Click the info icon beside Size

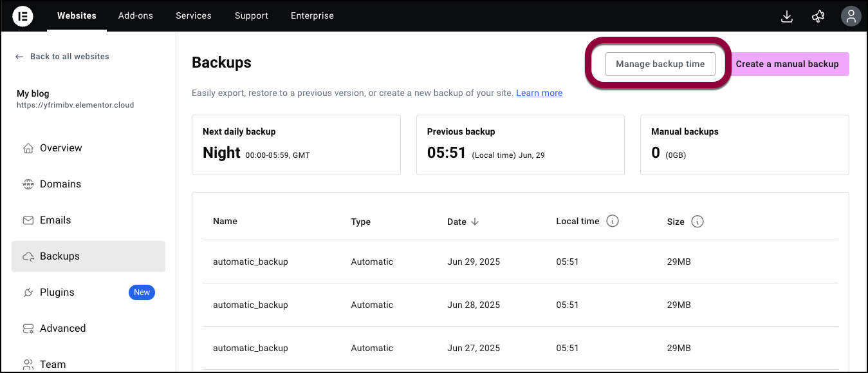(697, 222)
